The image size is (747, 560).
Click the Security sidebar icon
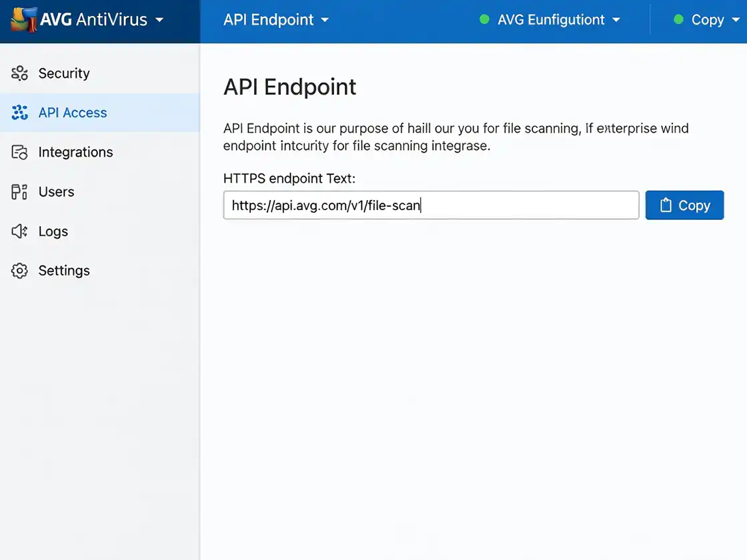point(19,73)
